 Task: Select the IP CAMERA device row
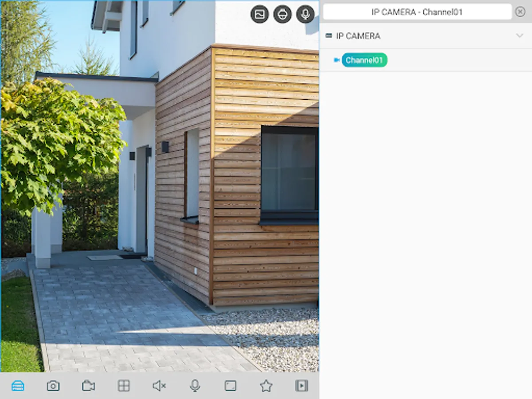(426, 36)
